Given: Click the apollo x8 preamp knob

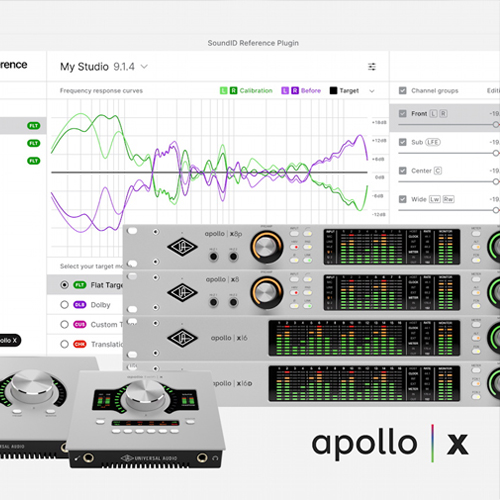Looking at the screenshot, I should click(x=266, y=292).
